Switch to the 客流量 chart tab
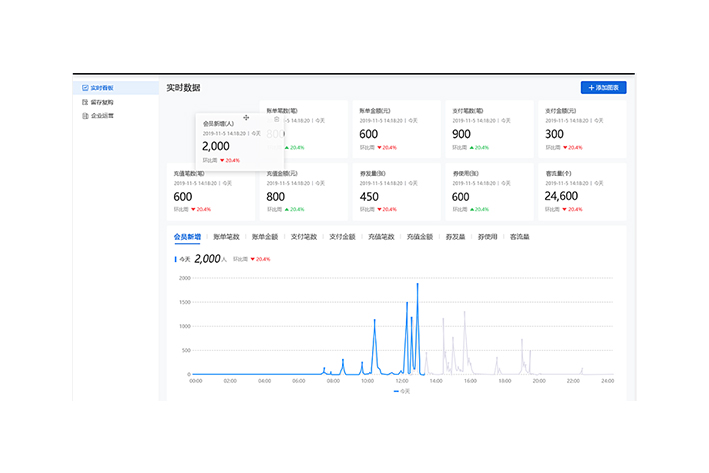The height and width of the screenshot is (473, 709). click(x=520, y=237)
